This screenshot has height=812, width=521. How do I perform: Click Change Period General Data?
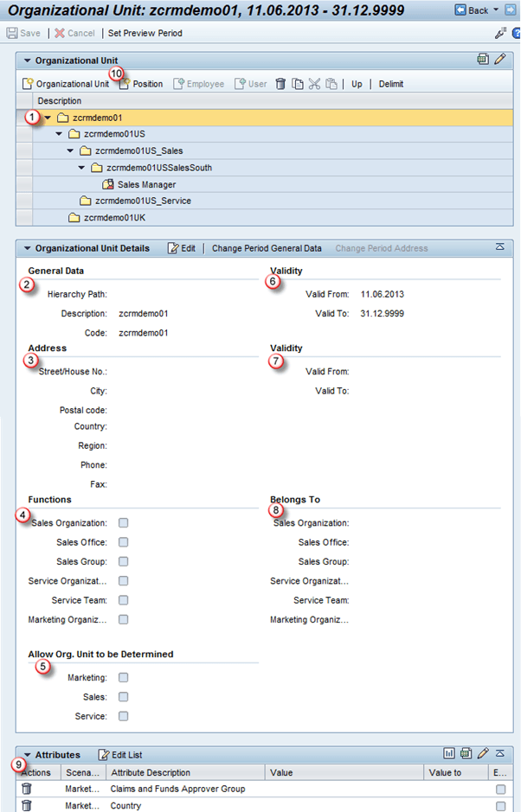click(267, 248)
